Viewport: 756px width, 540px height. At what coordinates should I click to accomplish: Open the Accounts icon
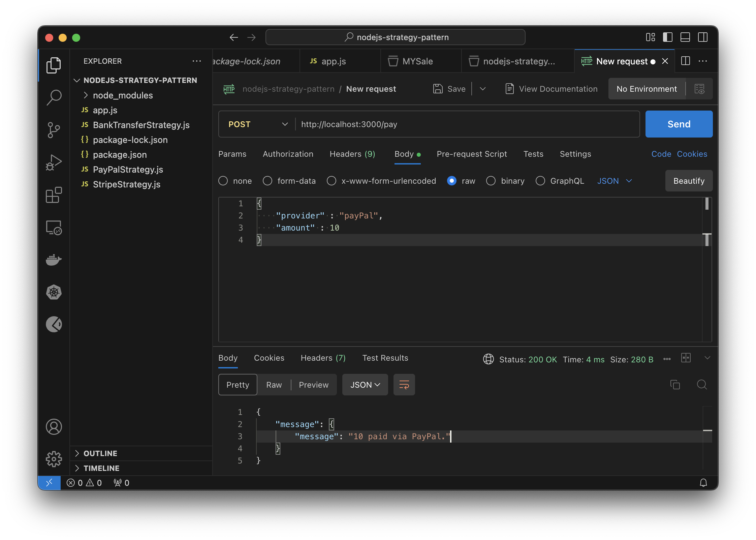pos(54,427)
